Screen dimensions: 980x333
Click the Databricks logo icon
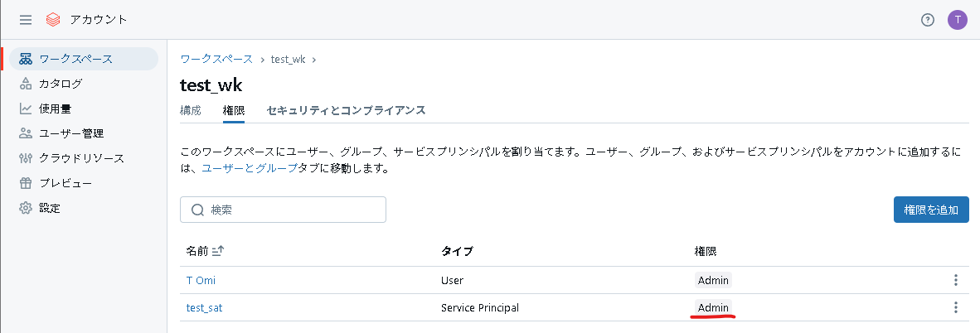point(53,19)
